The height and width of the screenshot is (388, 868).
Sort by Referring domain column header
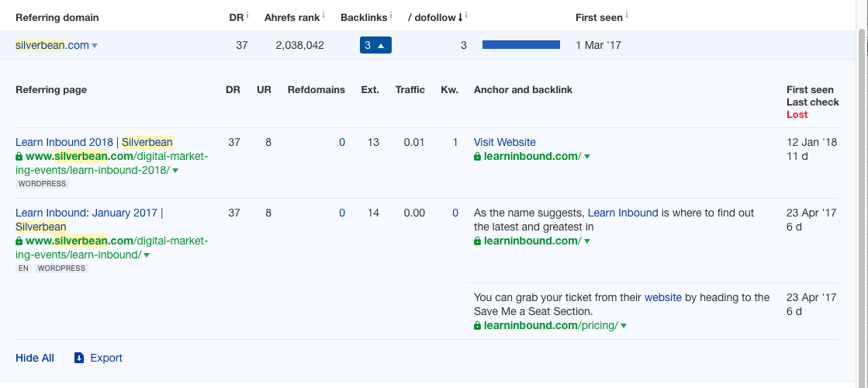click(57, 17)
